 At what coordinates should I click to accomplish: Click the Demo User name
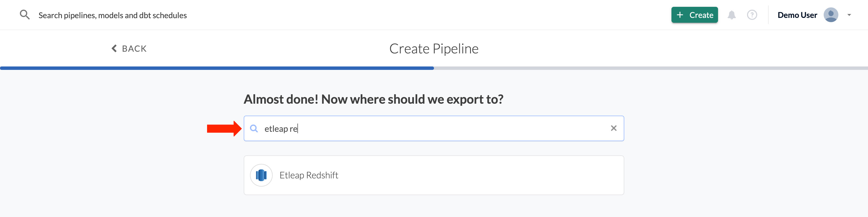tap(797, 15)
